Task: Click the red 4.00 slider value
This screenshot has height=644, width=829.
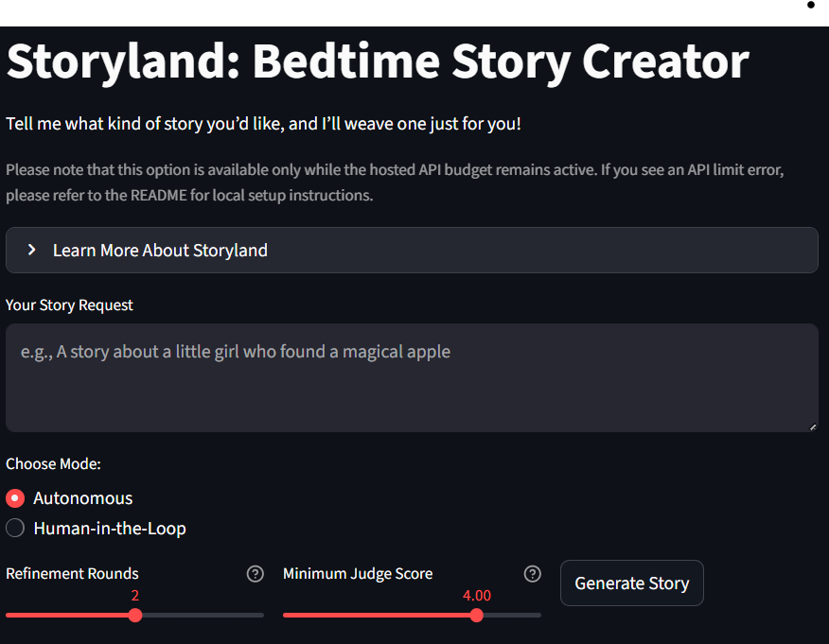Action: [477, 596]
